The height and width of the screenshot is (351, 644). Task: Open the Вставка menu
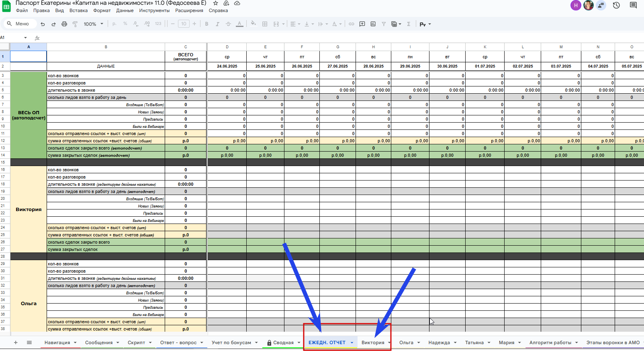tap(78, 11)
